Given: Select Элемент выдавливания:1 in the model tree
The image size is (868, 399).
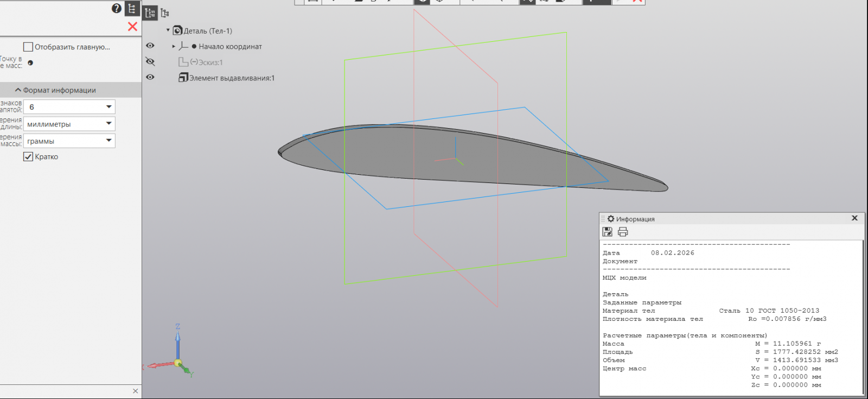Looking at the screenshot, I should pos(232,78).
